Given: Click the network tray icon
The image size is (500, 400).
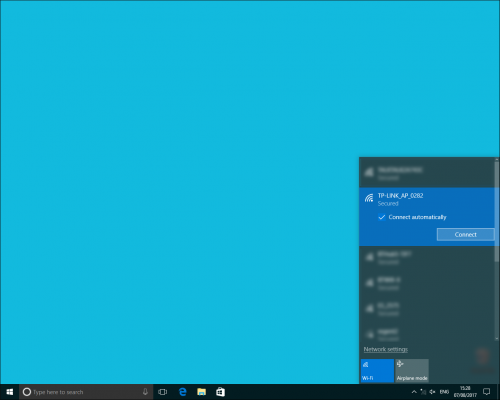Looking at the screenshot, I should [423, 392].
